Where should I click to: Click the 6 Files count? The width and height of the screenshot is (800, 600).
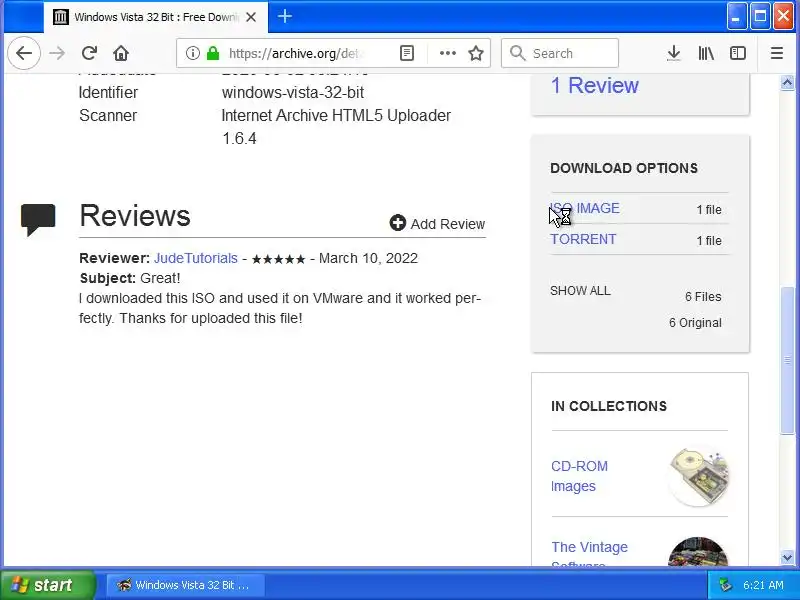coord(703,296)
